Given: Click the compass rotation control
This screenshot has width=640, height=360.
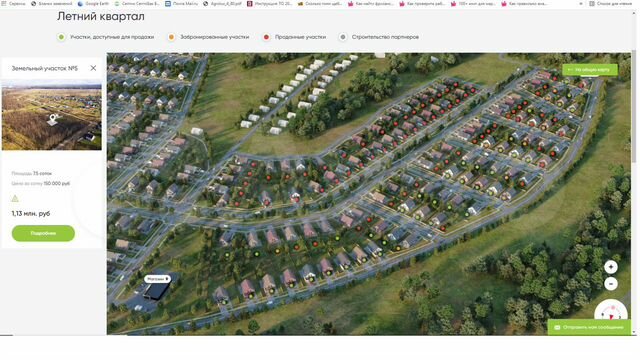Looking at the screenshot, I should click(x=611, y=313).
